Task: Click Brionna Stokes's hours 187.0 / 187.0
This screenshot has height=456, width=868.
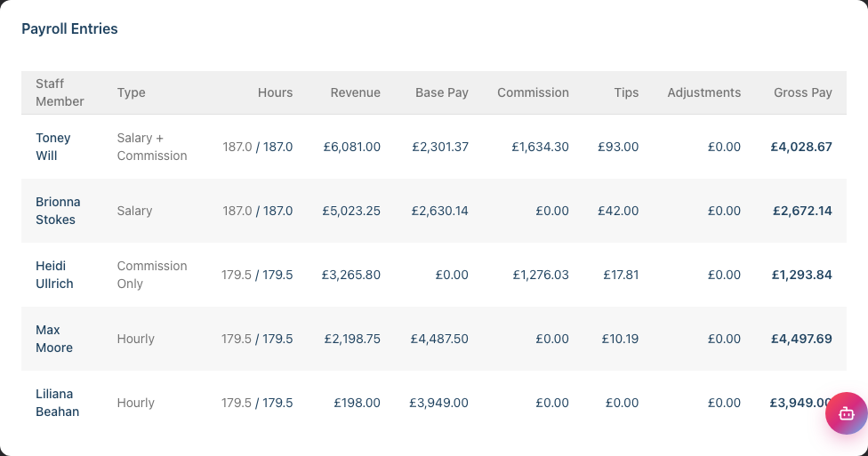Action: 257,211
